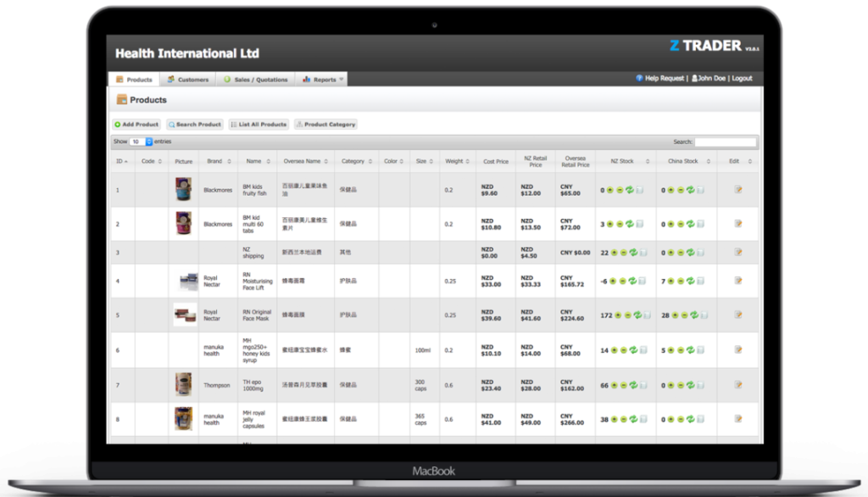The width and height of the screenshot is (868, 497).
Task: Click the Search input field
Action: click(x=725, y=142)
